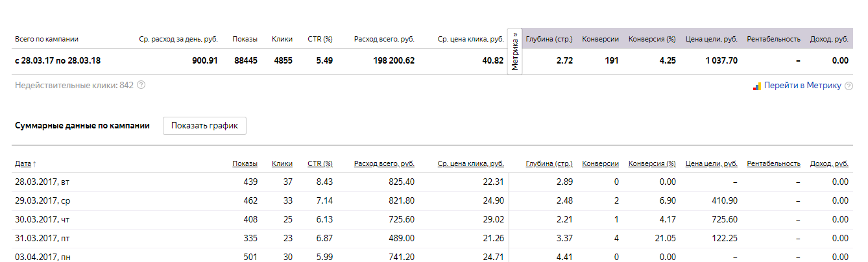
Task: Sort by Доход, руб. table header
Action: point(829,163)
